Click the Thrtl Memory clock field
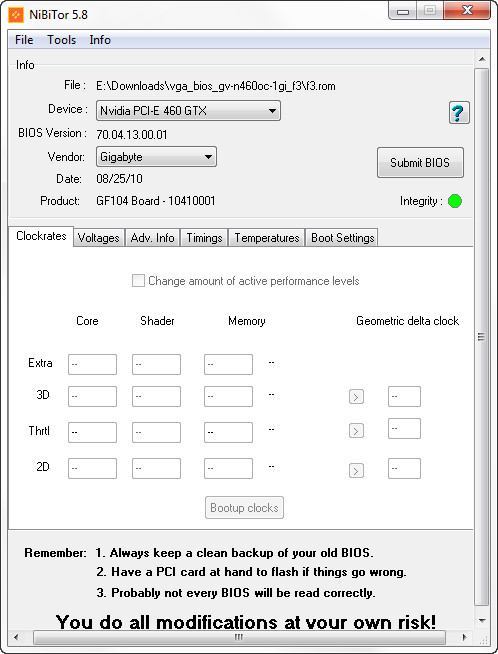 coord(228,432)
